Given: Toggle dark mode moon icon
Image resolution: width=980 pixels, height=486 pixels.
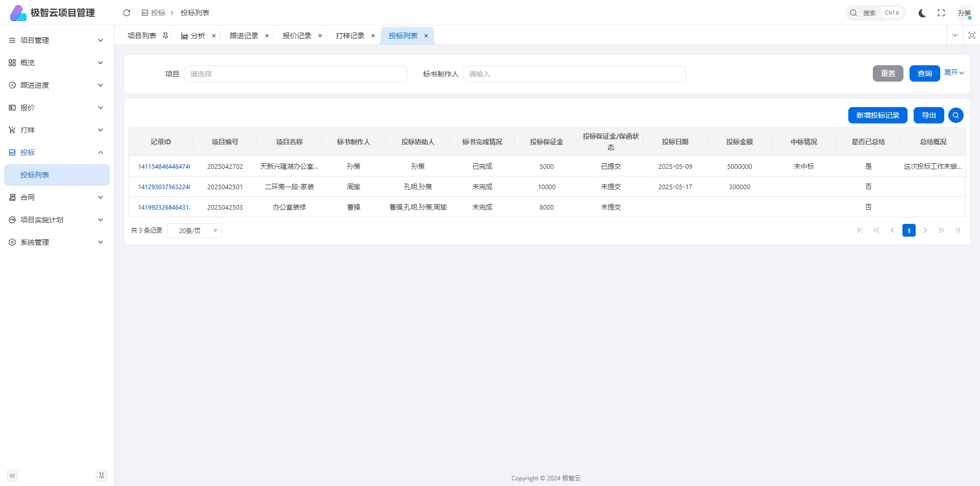Looking at the screenshot, I should pos(922,13).
